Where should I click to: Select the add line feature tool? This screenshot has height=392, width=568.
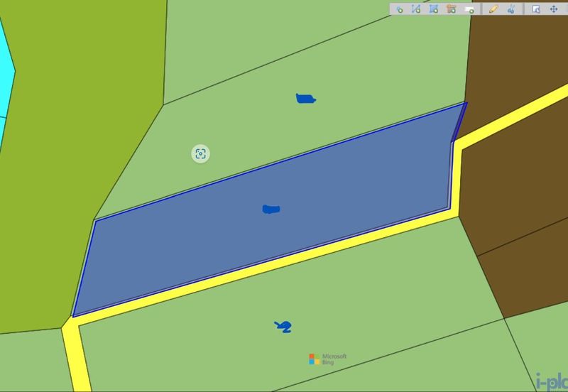point(417,9)
